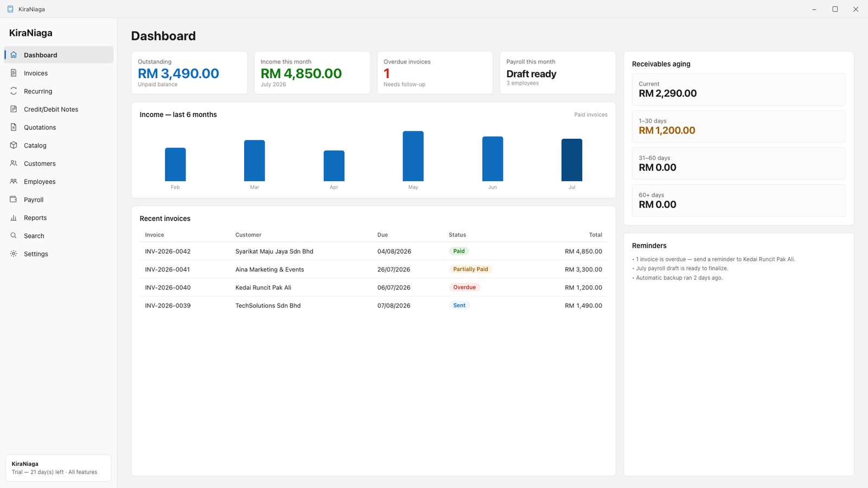Viewport: 868px width, 488px height.
Task: Switch to the Customers page
Action: [x=59, y=163]
